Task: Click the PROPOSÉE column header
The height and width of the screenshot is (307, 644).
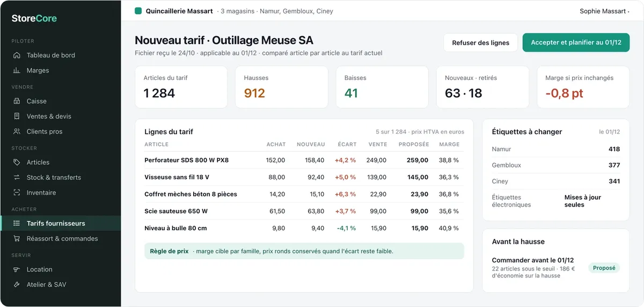Action: pos(414,144)
